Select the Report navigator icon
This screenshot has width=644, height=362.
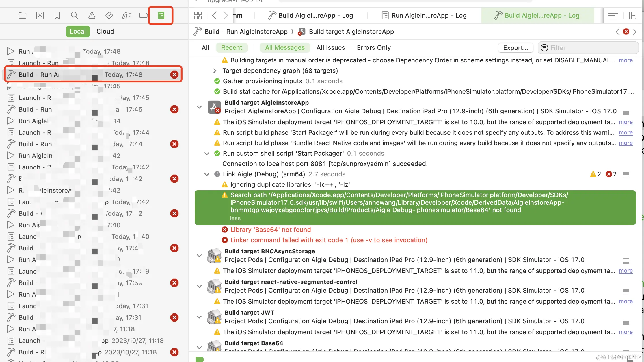click(x=161, y=15)
